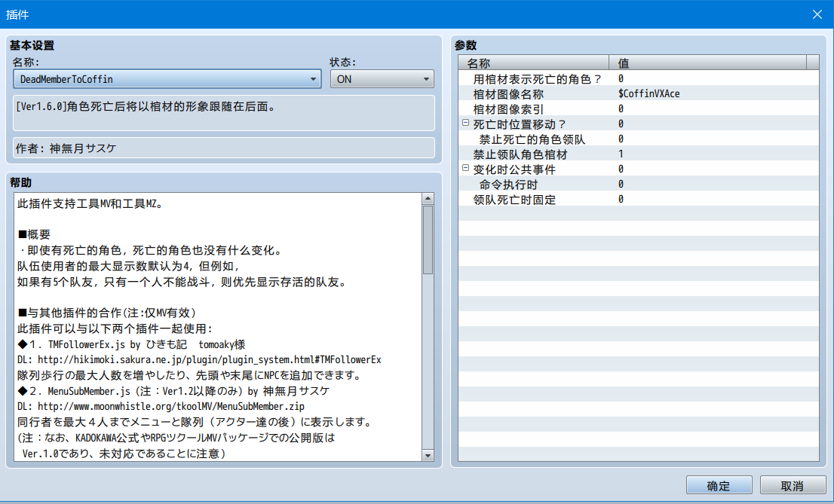The image size is (834, 504).
Task: Open the plugin name dropdown DeadMemberToCoffin
Action: [x=167, y=79]
